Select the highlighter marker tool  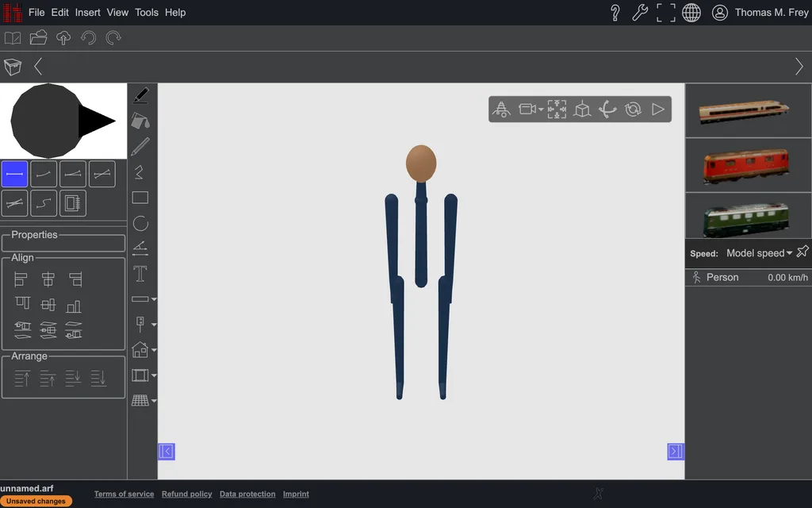(140, 95)
